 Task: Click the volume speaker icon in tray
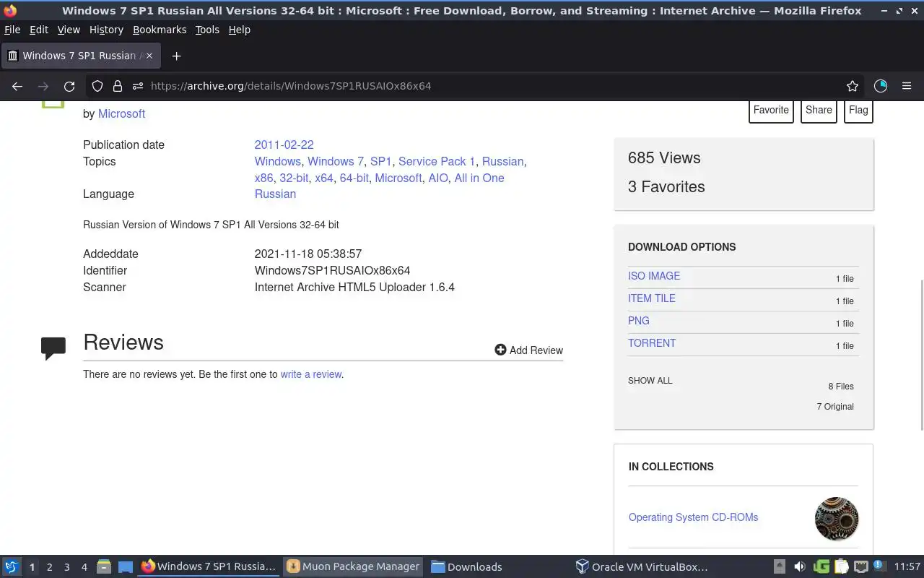[x=799, y=566]
